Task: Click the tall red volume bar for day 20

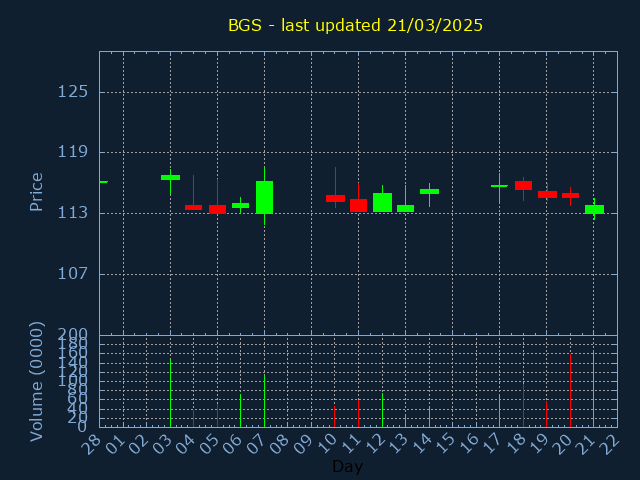Action: [570, 391]
